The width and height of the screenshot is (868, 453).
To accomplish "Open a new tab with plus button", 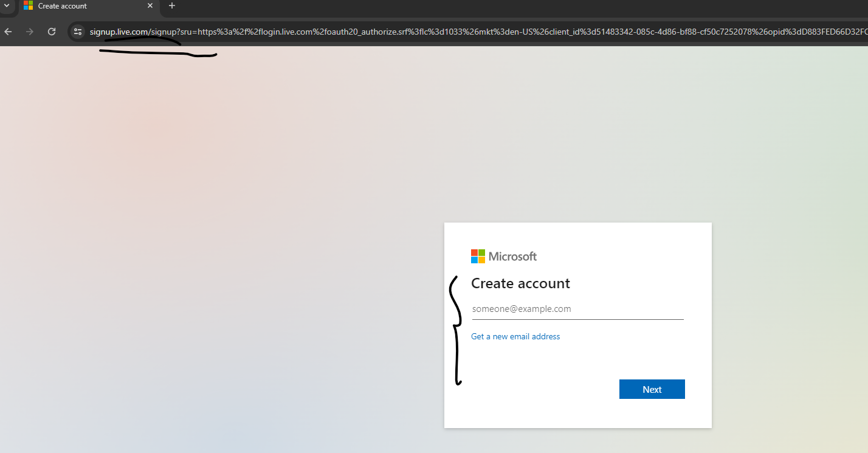I will 172,5.
